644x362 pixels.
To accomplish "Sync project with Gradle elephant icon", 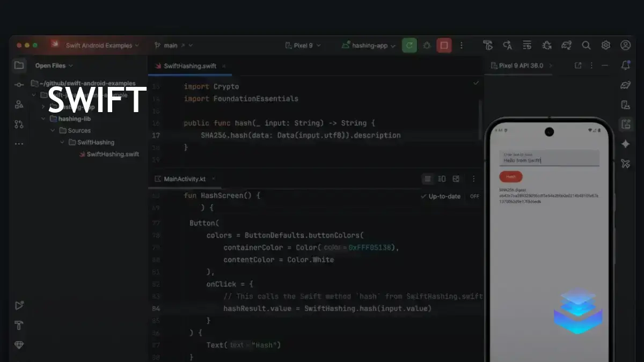I will pos(566,46).
